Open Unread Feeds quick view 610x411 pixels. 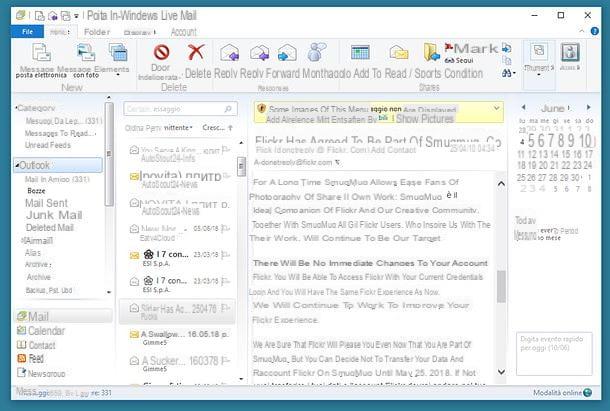pyautogui.click(x=47, y=145)
